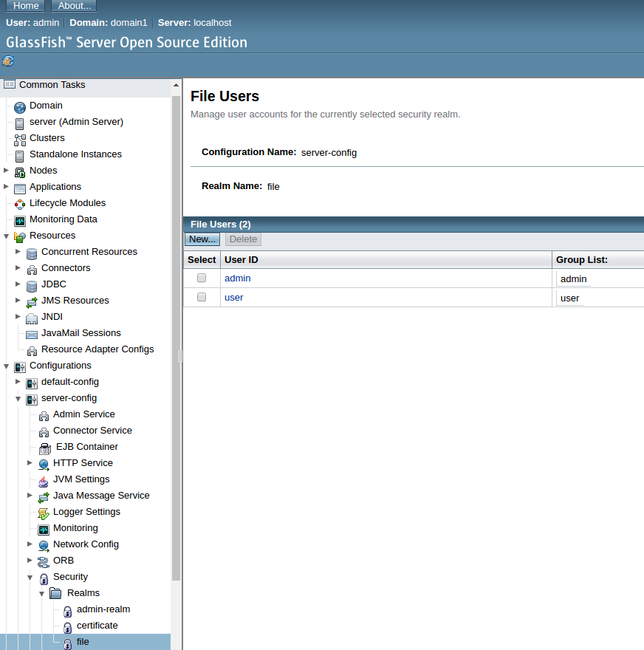Click the Home button
The image size is (644, 650).
pos(26,5)
